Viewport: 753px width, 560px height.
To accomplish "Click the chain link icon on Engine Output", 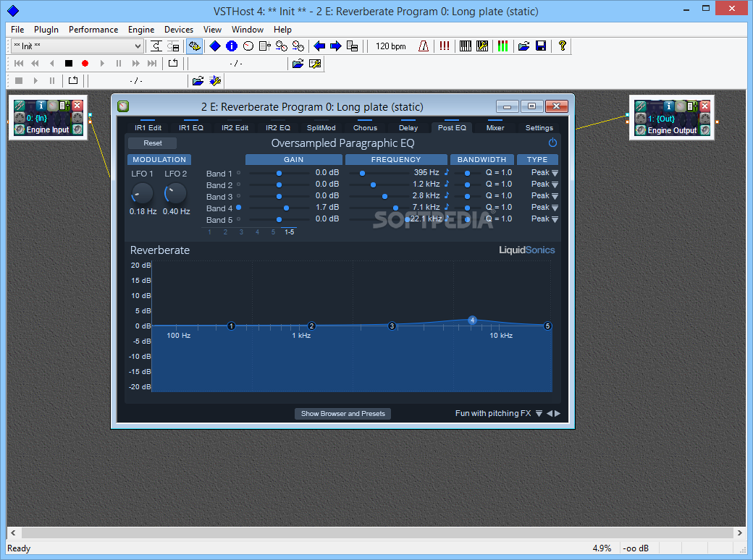I will (641, 106).
